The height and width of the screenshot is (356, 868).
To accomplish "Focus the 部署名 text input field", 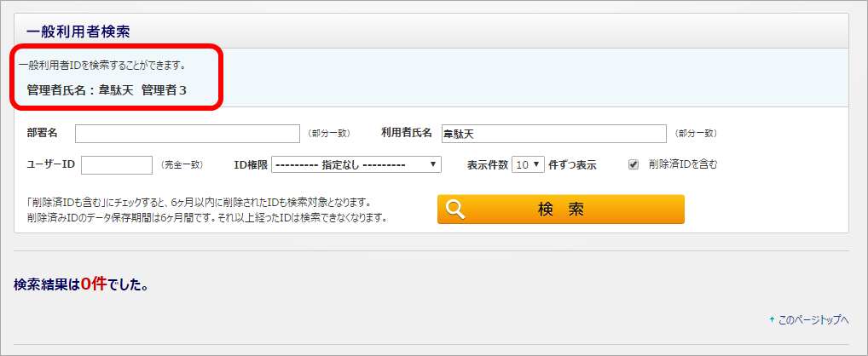I will [x=187, y=134].
